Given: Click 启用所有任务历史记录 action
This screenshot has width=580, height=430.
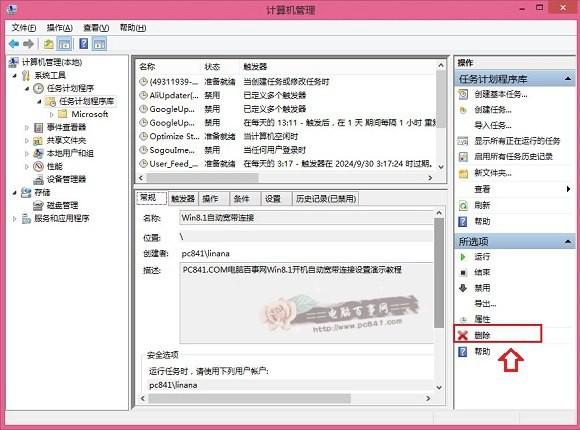Looking at the screenshot, I should [513, 157].
